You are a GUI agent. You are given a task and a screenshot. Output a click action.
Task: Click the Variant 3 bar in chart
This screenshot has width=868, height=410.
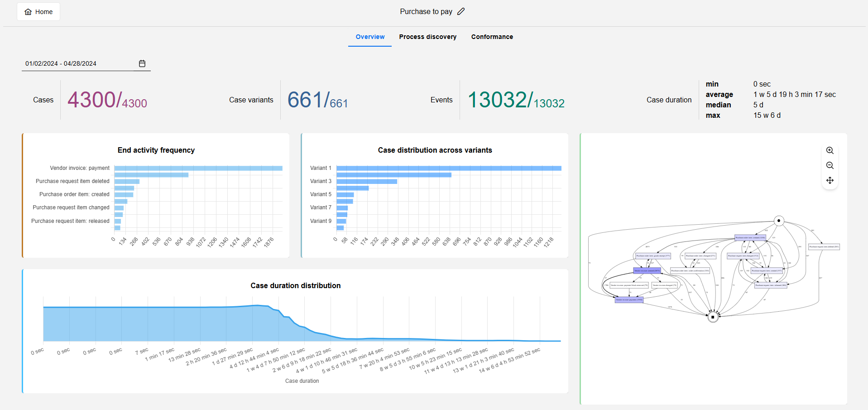[x=366, y=181]
